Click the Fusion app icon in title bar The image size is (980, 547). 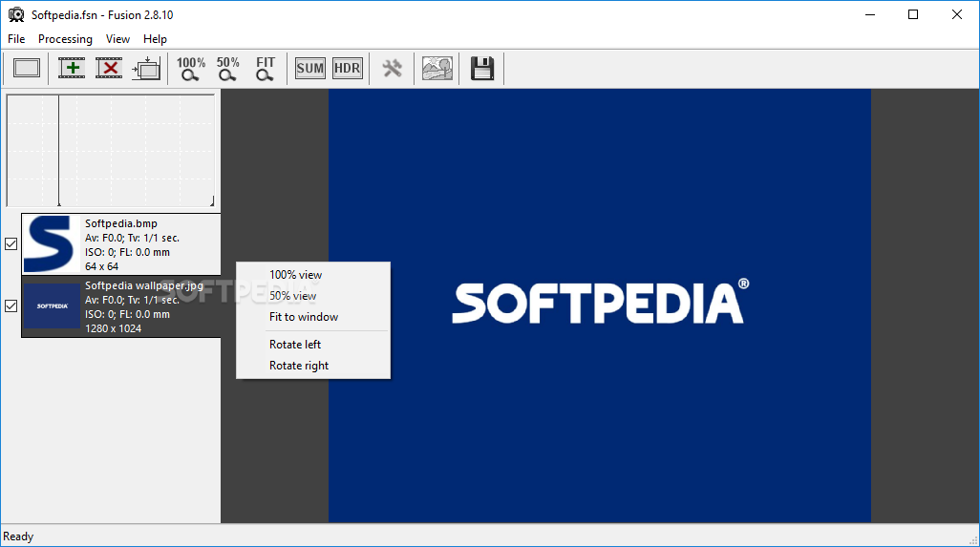(x=16, y=14)
